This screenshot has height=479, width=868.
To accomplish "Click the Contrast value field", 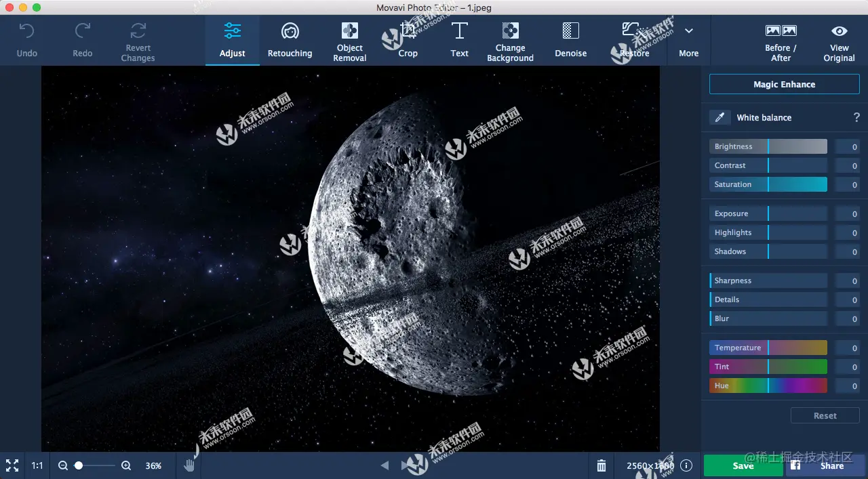I will click(x=848, y=166).
